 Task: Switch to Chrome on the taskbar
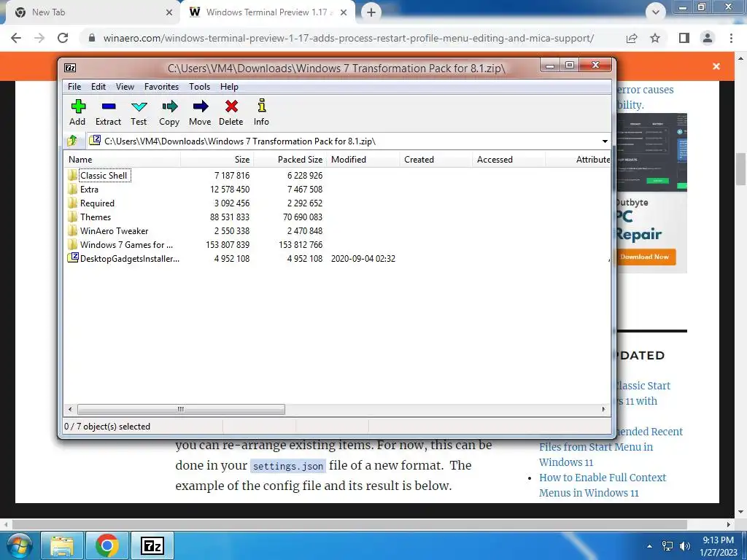(107, 545)
